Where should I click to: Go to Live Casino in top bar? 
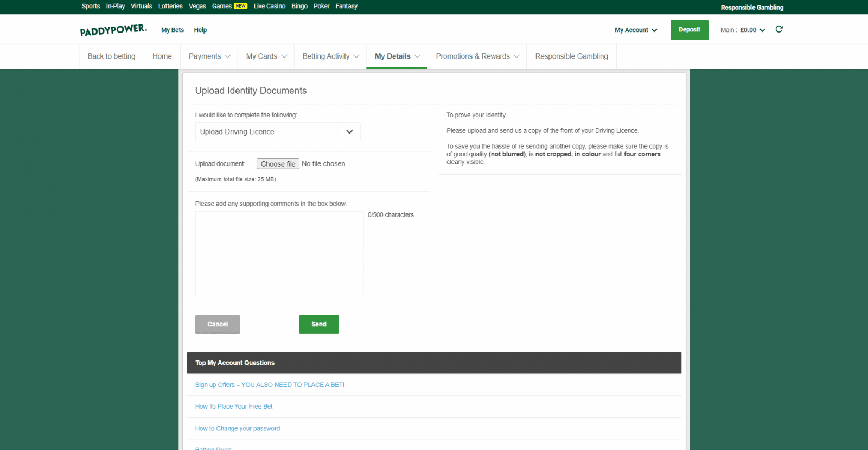[x=269, y=7]
